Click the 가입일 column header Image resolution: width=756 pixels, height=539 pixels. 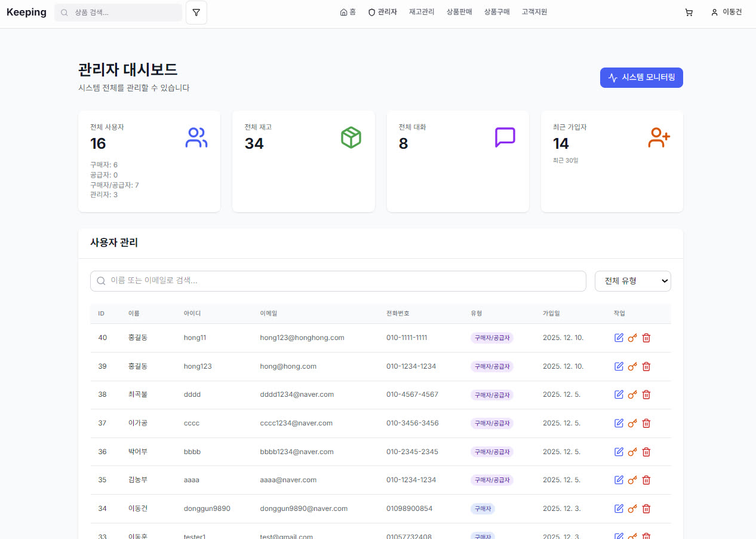(x=551, y=314)
